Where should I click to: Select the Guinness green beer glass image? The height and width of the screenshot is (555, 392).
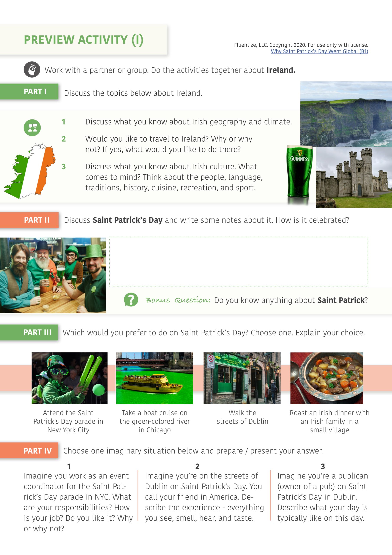(x=300, y=175)
